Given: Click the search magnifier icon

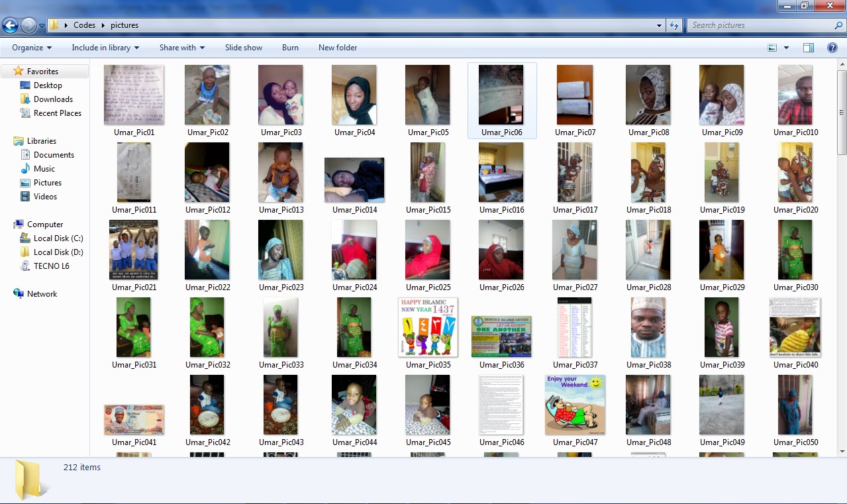Looking at the screenshot, I should (x=838, y=25).
